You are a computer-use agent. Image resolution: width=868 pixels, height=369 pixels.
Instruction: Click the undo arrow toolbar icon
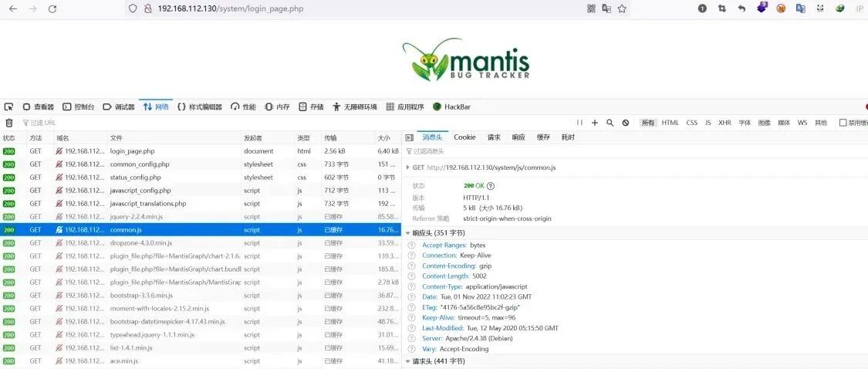pyautogui.click(x=741, y=8)
